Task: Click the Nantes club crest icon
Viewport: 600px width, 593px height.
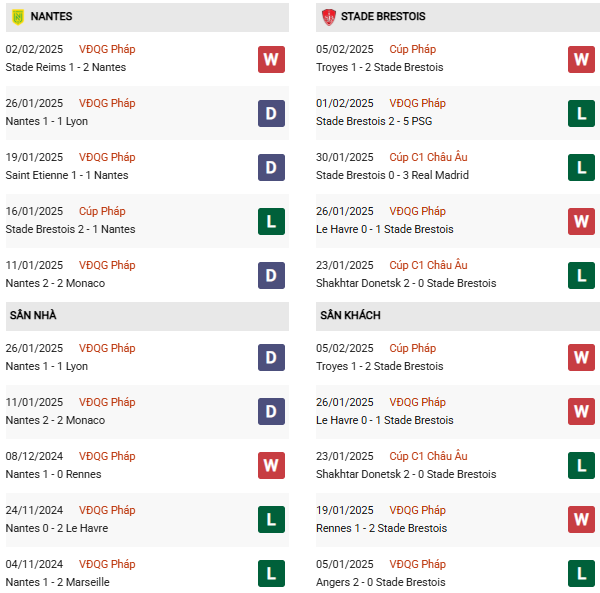Action: click(17, 17)
